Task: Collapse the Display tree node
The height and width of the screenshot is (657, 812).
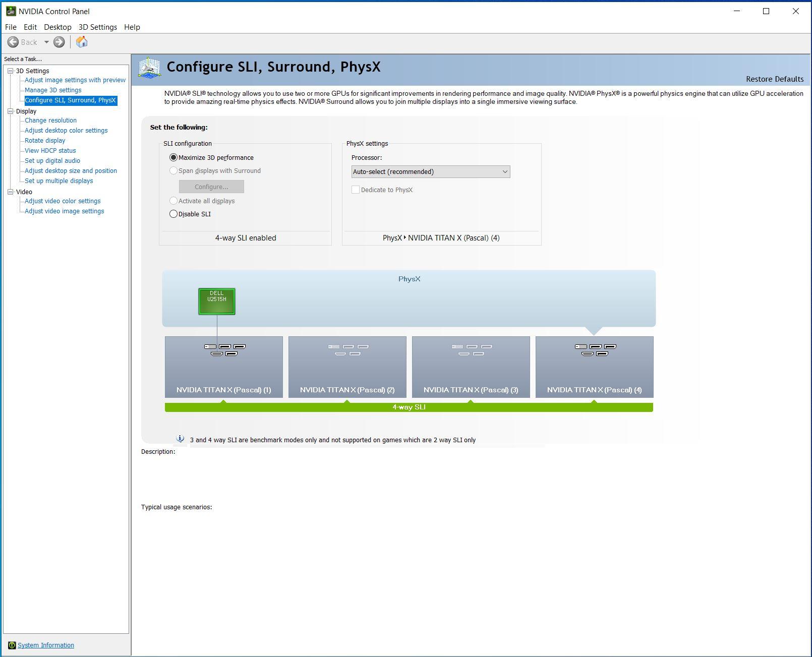Action: 10,111
